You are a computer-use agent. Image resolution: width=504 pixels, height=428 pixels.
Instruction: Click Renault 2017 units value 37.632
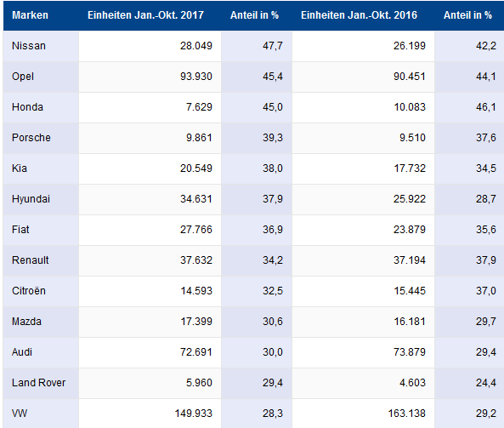[x=196, y=260]
